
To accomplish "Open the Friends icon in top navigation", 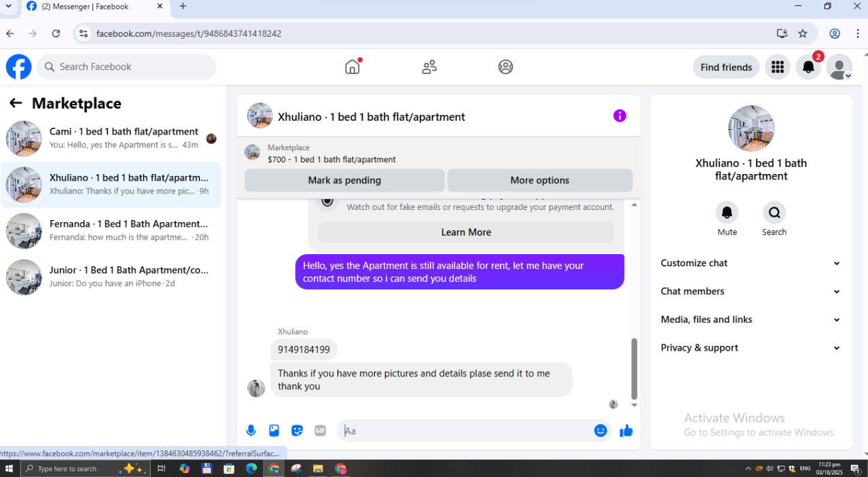I will tap(429, 67).
